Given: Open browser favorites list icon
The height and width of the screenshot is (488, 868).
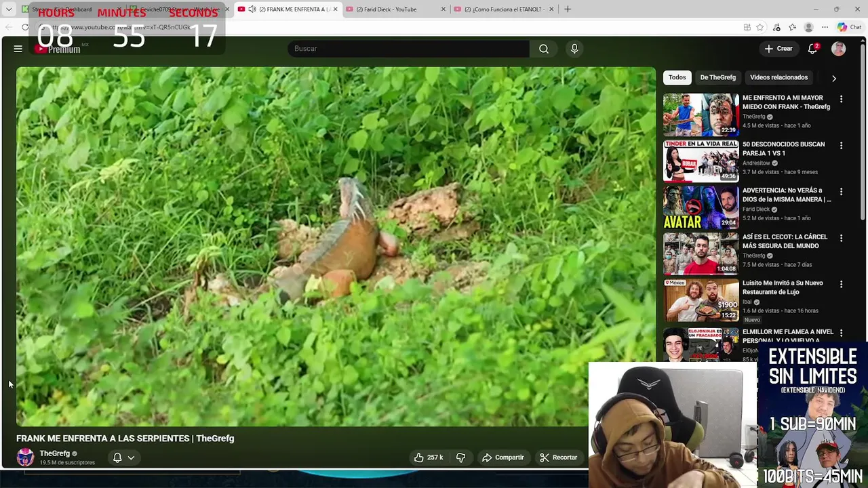Looking at the screenshot, I should (793, 27).
